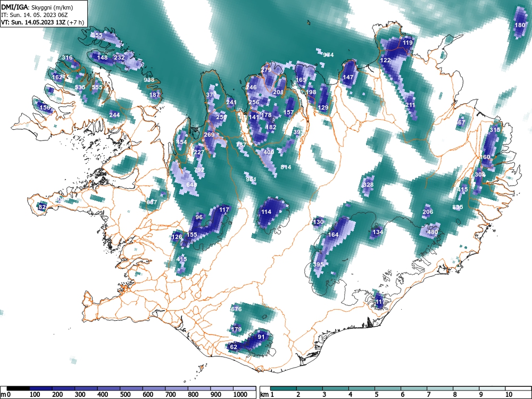Select the map value 201

[278, 92]
